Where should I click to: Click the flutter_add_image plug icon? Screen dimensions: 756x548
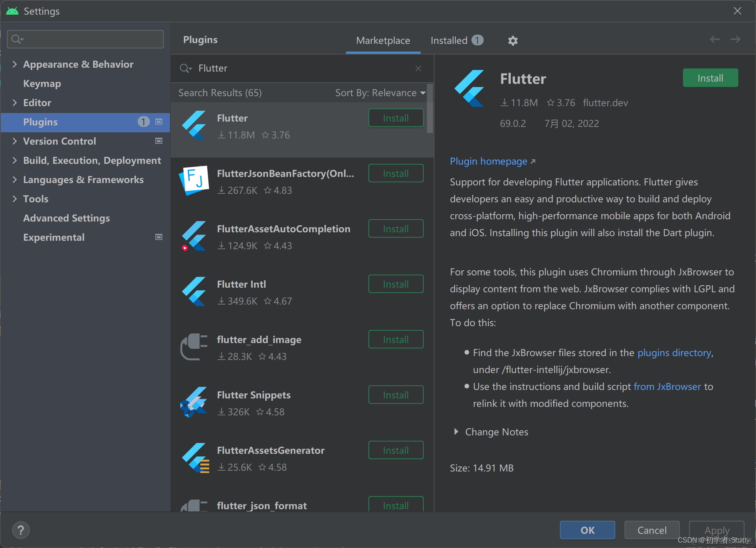coord(194,346)
